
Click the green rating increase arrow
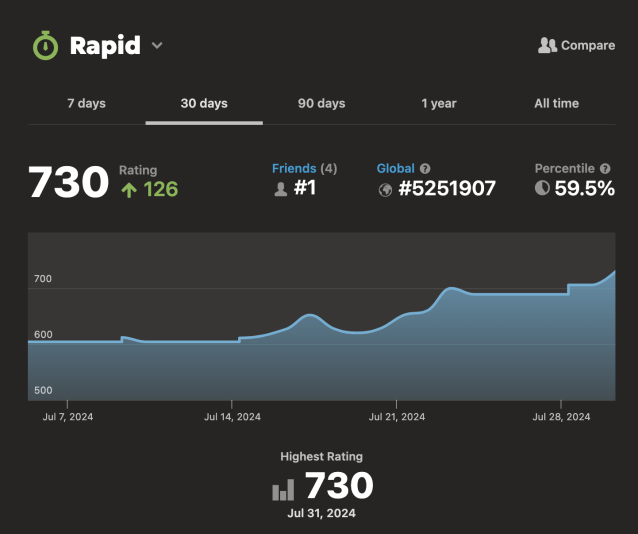pyautogui.click(x=129, y=190)
